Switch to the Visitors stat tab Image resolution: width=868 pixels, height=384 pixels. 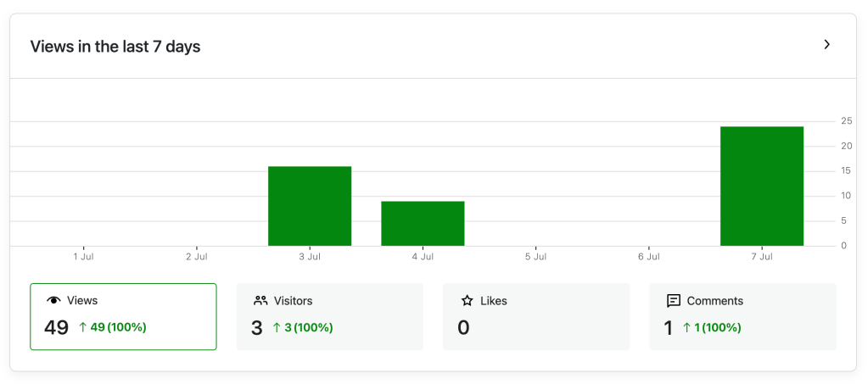click(x=329, y=316)
